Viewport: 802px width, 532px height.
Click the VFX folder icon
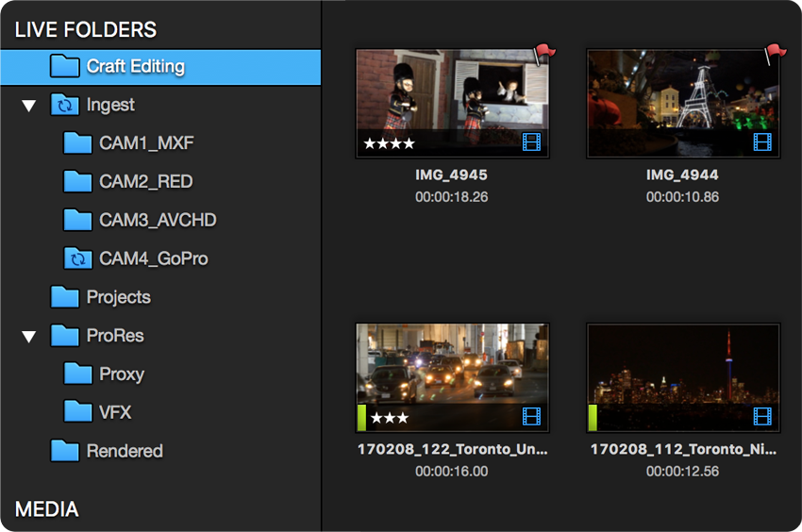(77, 412)
